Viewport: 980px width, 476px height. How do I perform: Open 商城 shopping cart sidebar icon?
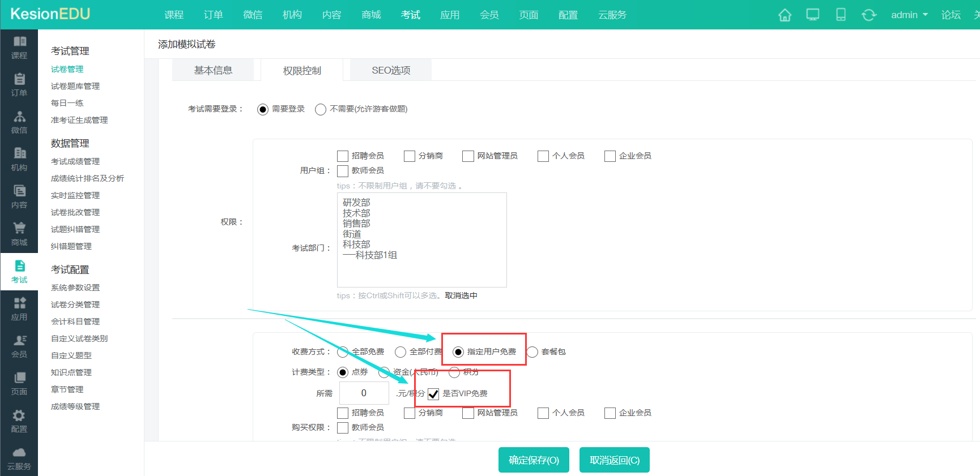[x=19, y=234]
